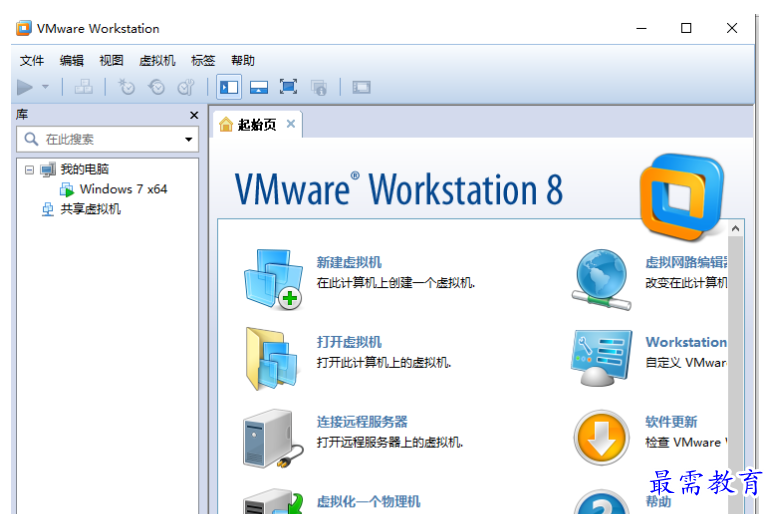Click the Windows 7 x64 VM icon
Image resolution: width=771 pixels, height=514 pixels.
[x=66, y=189]
